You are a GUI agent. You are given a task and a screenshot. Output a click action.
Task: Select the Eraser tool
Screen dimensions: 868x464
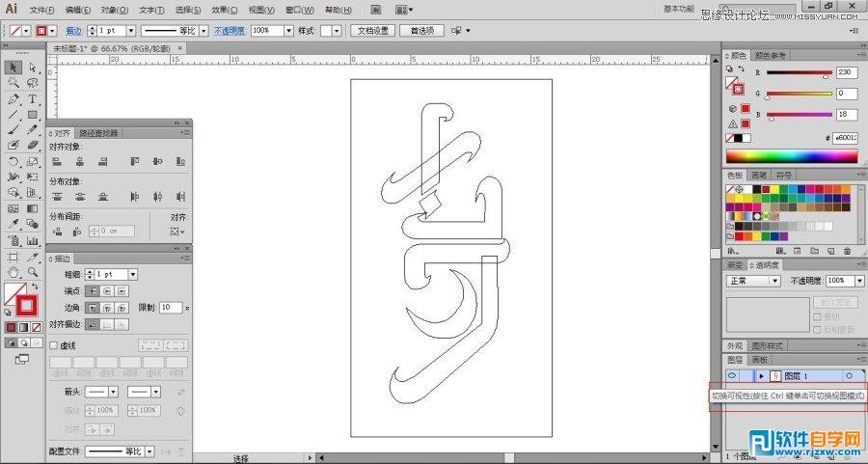tap(33, 145)
